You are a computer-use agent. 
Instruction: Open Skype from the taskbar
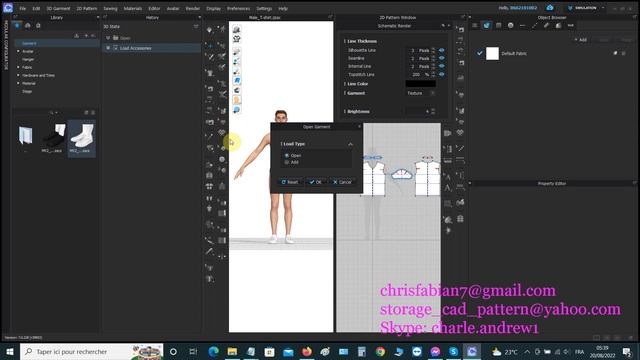pos(453,351)
